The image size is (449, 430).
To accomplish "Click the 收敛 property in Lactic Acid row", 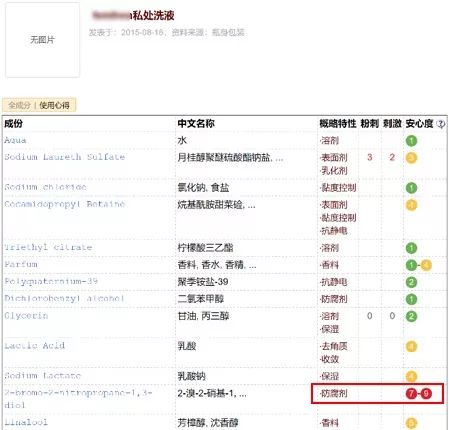I will [x=329, y=359].
